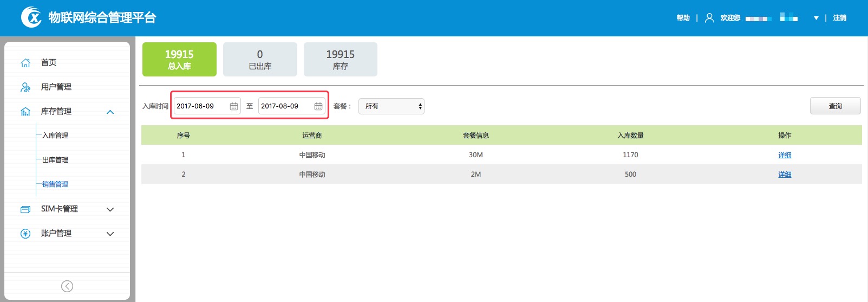Viewport: 868px width, 302px height.
Task: Open the 套餐 dropdown showing 所有
Action: (391, 106)
